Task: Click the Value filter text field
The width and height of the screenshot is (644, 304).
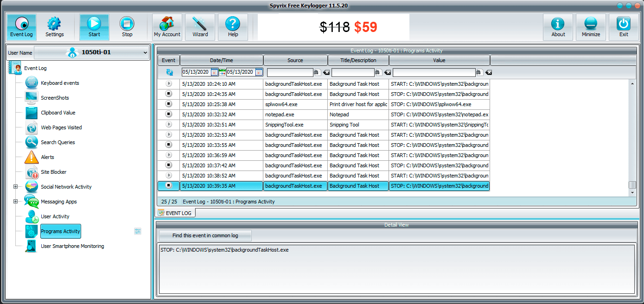Action: (x=434, y=72)
